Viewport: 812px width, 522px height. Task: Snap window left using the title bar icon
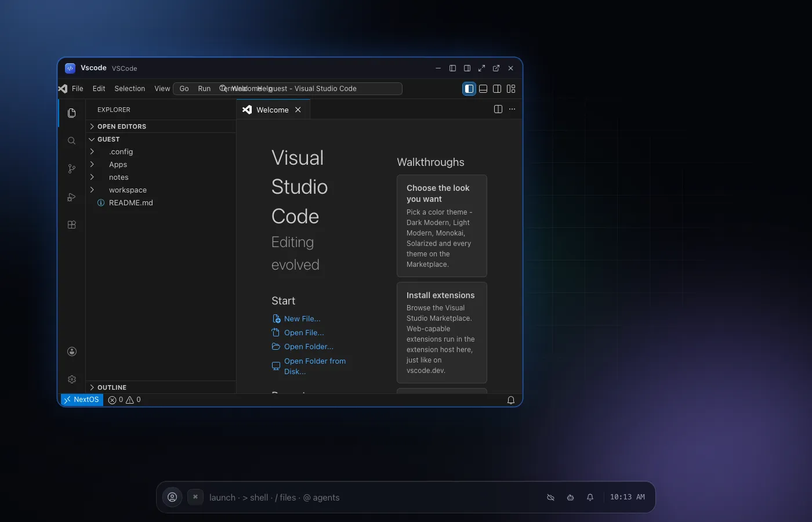(x=453, y=68)
